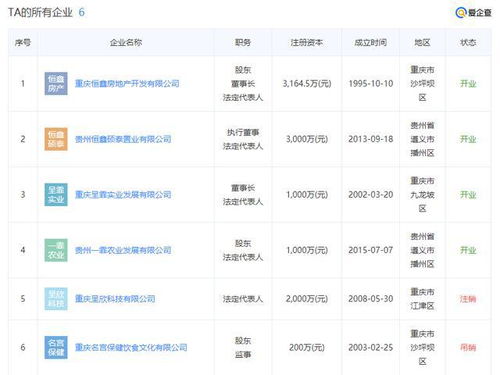Click the 开业 status for 重庆恒鑫房地产
Image resolution: width=500 pixels, height=375 pixels.
coord(468,83)
